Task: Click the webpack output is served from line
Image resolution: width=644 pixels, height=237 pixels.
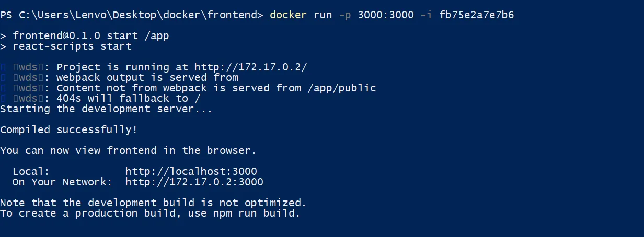Action: coord(147,77)
